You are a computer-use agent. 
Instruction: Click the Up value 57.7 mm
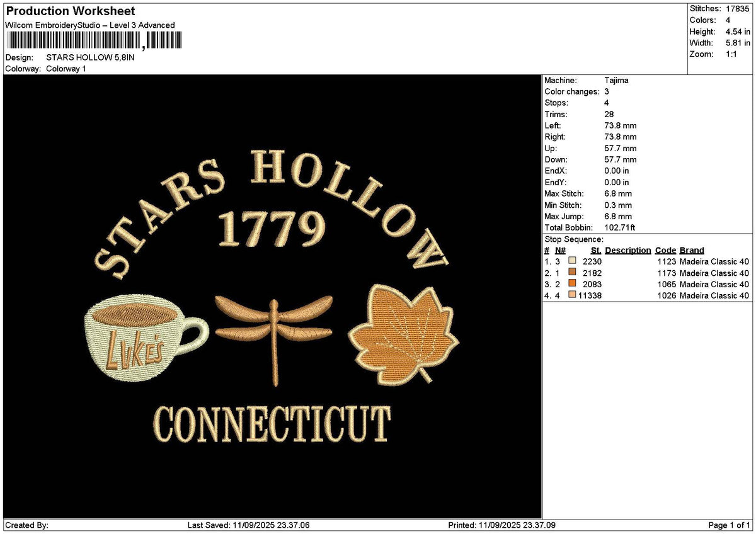[x=620, y=148]
